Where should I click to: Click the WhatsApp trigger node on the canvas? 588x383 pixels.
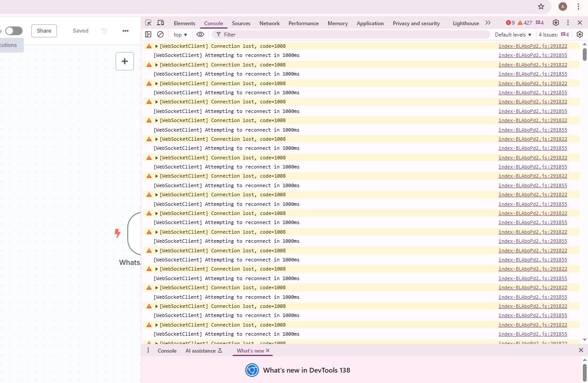[x=134, y=233]
